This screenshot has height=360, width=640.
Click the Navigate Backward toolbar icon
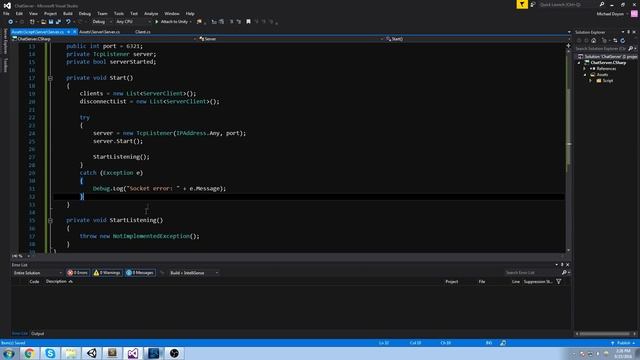(11, 22)
